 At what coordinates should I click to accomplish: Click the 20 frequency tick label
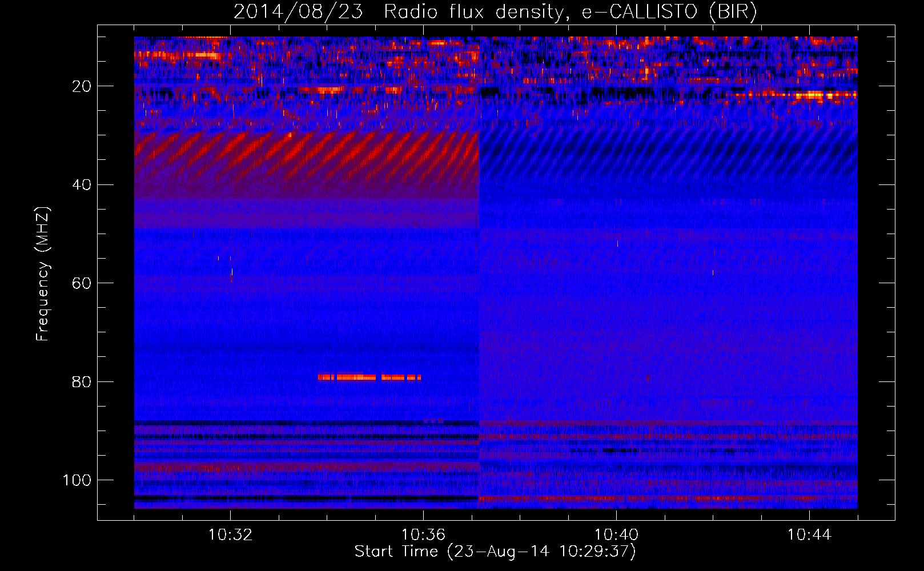(x=82, y=86)
